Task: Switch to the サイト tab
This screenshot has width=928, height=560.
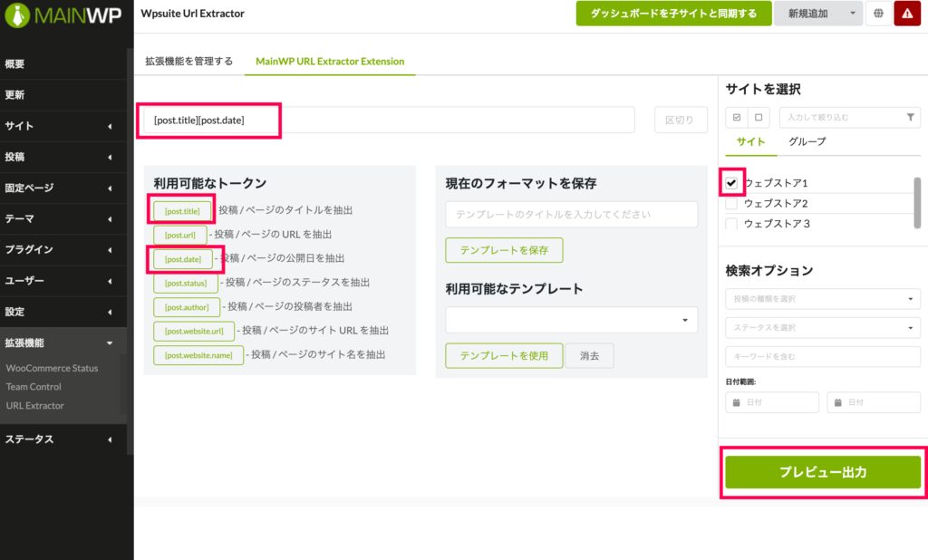Action: point(751,141)
